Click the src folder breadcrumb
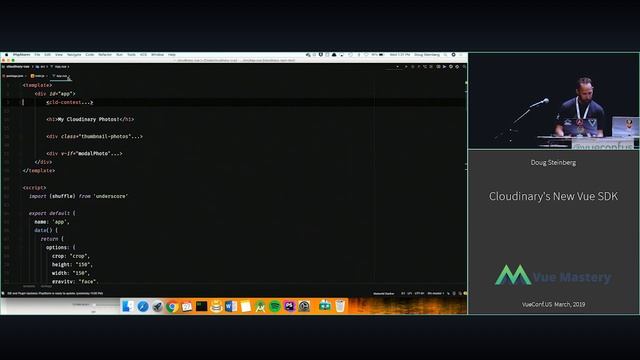Viewport: 640px width, 360px height. coord(41,67)
